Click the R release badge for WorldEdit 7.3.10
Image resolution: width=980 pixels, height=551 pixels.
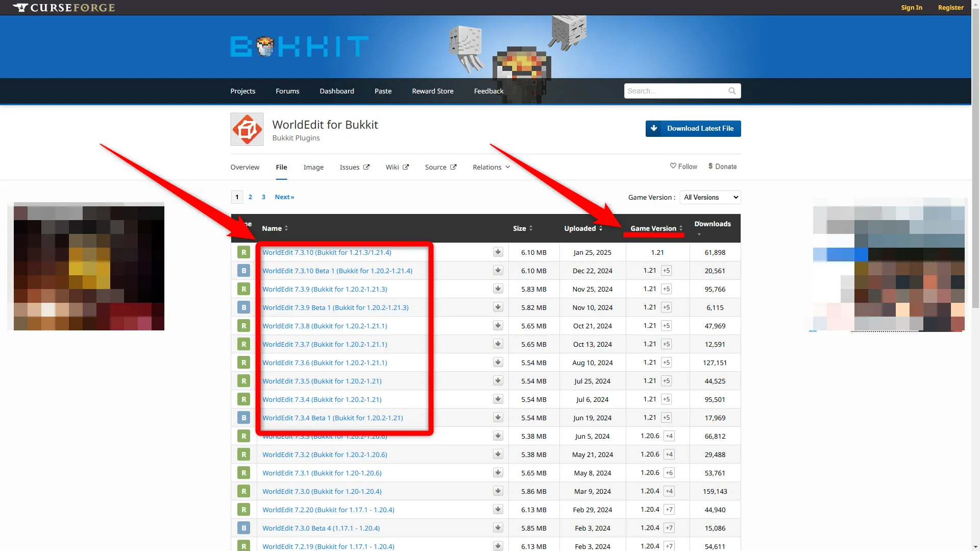click(x=243, y=252)
